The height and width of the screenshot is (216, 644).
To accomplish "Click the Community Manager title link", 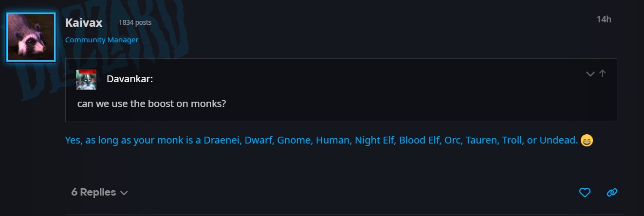I will pos(102,40).
